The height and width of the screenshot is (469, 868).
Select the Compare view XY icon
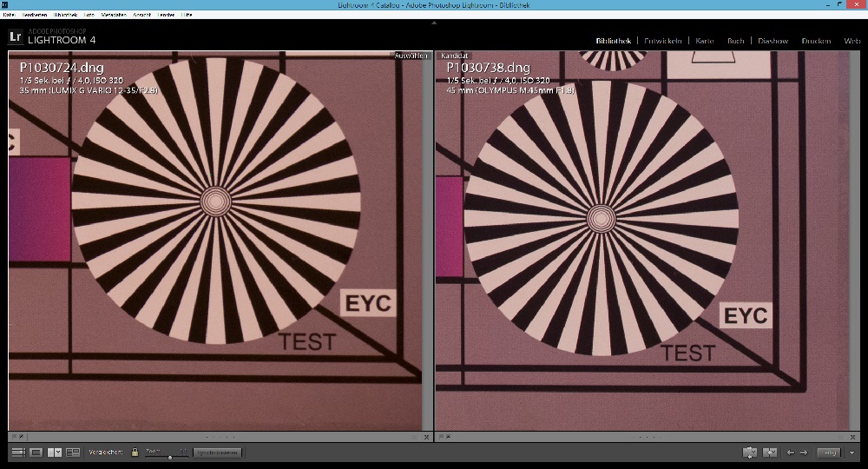pyautogui.click(x=54, y=452)
